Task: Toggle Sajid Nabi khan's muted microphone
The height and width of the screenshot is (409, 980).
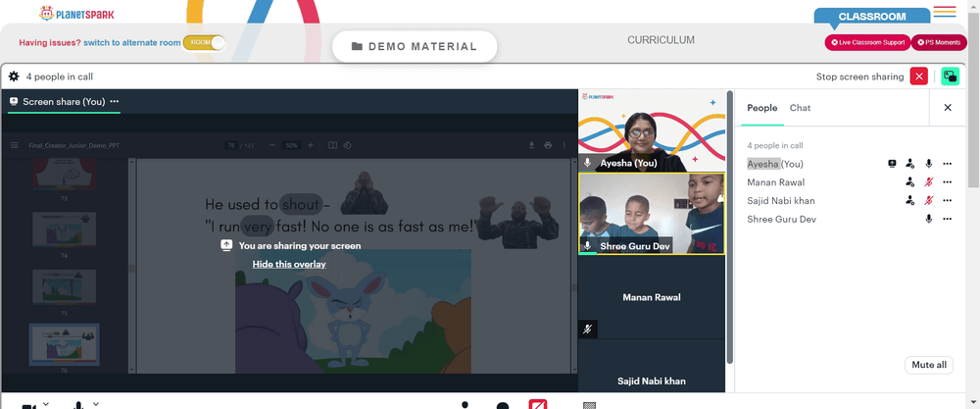Action: point(929,201)
